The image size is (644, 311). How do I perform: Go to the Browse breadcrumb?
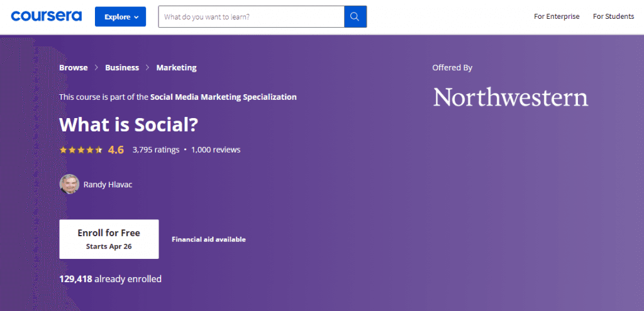[x=74, y=68]
